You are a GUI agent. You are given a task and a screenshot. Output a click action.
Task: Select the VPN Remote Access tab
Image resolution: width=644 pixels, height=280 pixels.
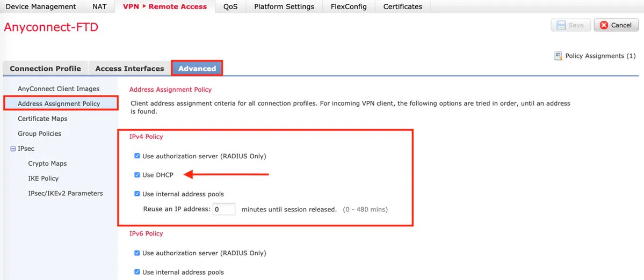pos(165,6)
